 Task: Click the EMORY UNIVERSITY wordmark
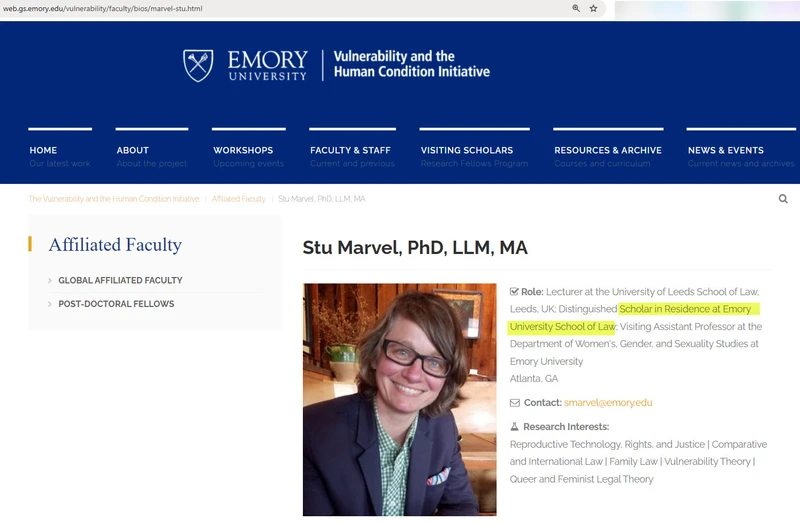point(268,65)
